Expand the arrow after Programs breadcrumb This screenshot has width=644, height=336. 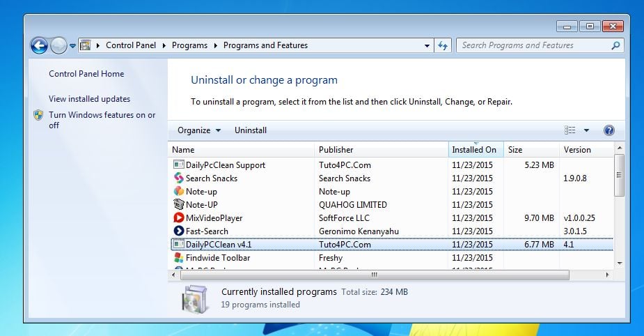coord(215,45)
